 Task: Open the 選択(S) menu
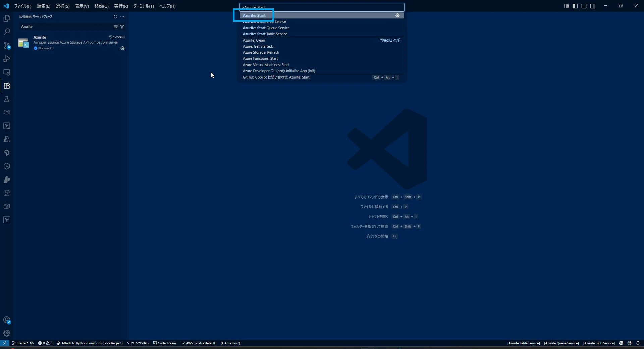coord(63,6)
